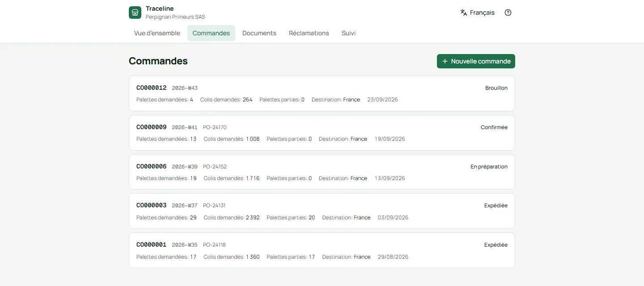Click the date 03/09/2026
The height and width of the screenshot is (286, 644).
(393, 218)
